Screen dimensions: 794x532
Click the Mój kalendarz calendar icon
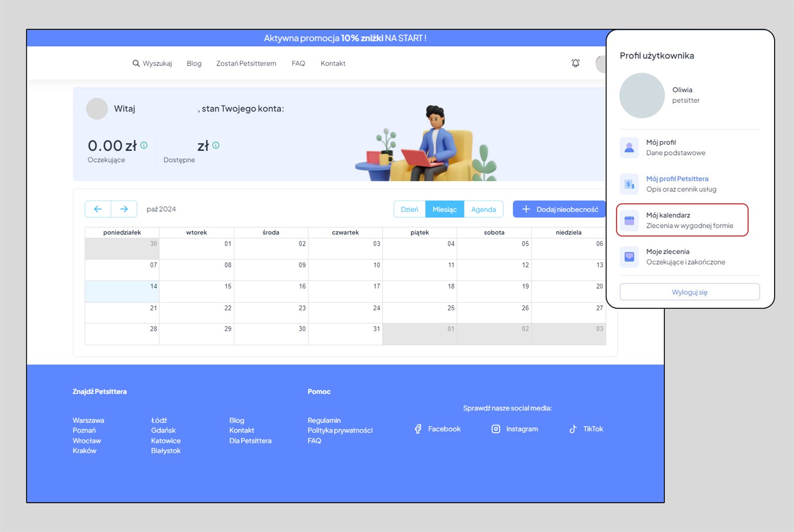click(629, 220)
